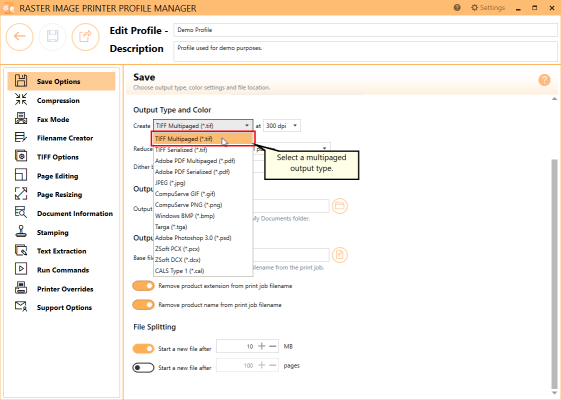
Task: Disable start a new file after MB
Action: tap(143, 348)
